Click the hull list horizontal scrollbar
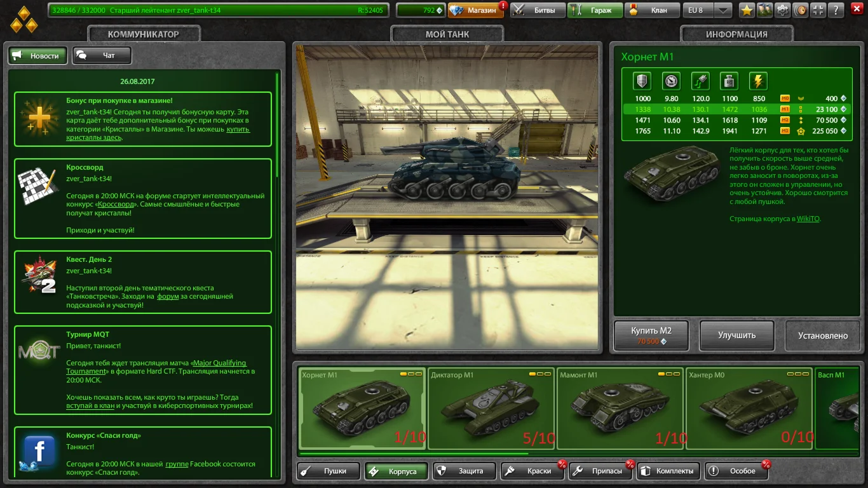 [x=413, y=454]
